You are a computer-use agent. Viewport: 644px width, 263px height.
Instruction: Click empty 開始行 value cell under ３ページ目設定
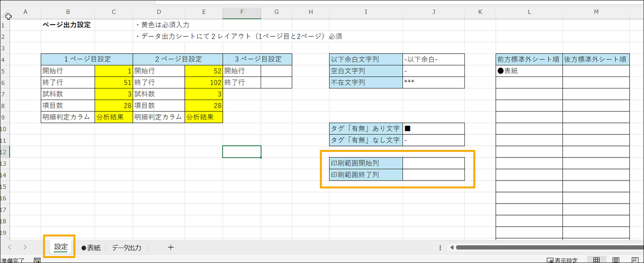coord(276,71)
